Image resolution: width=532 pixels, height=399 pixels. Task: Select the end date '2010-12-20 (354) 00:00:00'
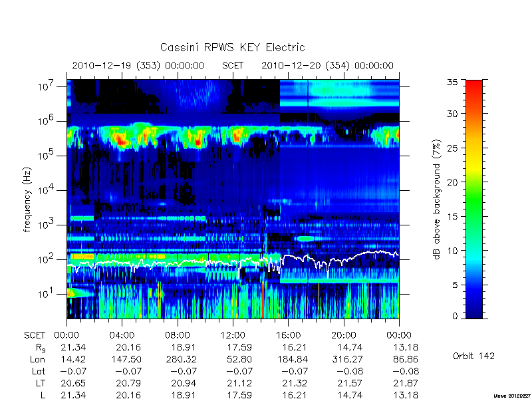click(327, 65)
